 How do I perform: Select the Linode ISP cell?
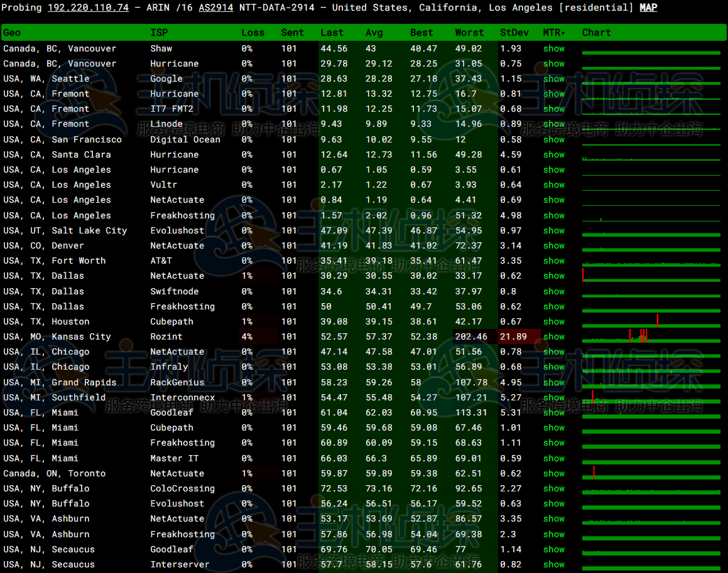point(166,124)
